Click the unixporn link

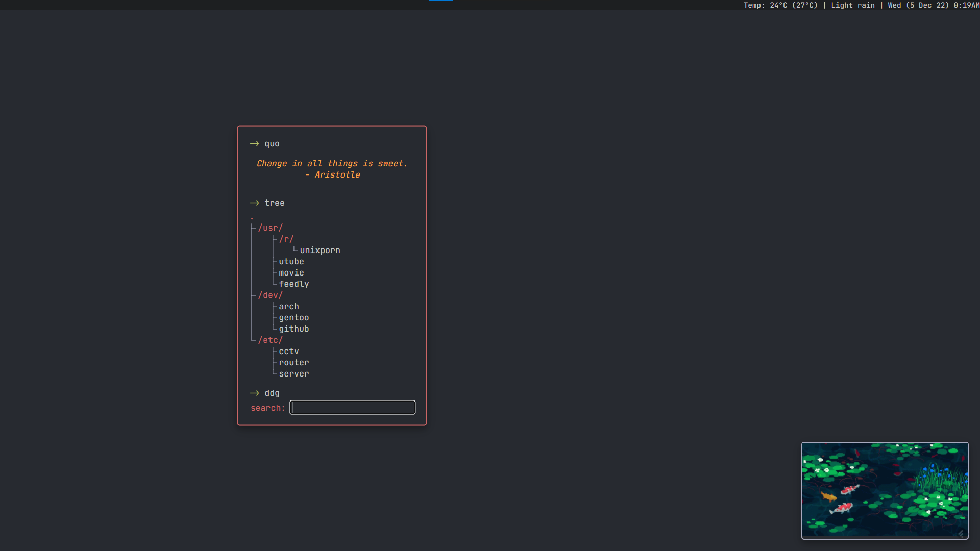pyautogui.click(x=320, y=250)
